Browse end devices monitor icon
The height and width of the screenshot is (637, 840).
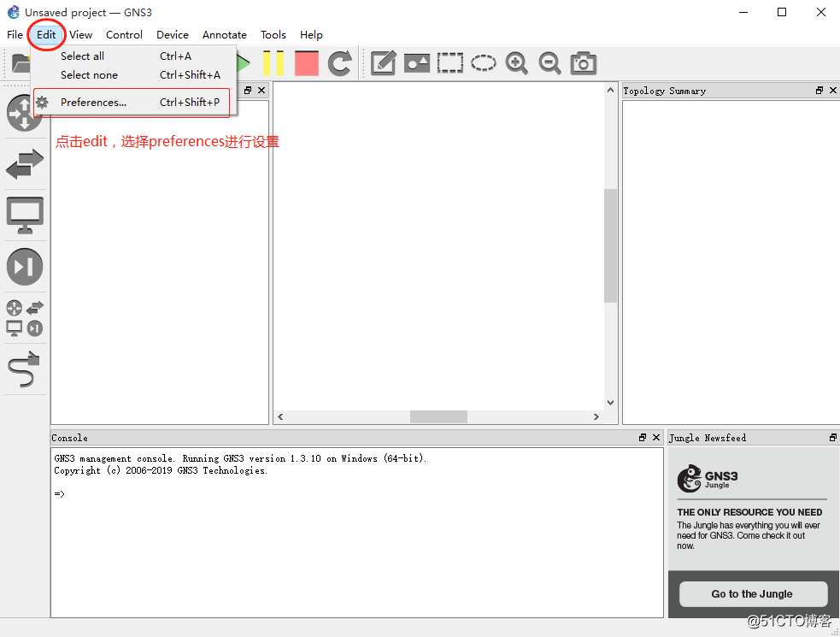[x=25, y=215]
